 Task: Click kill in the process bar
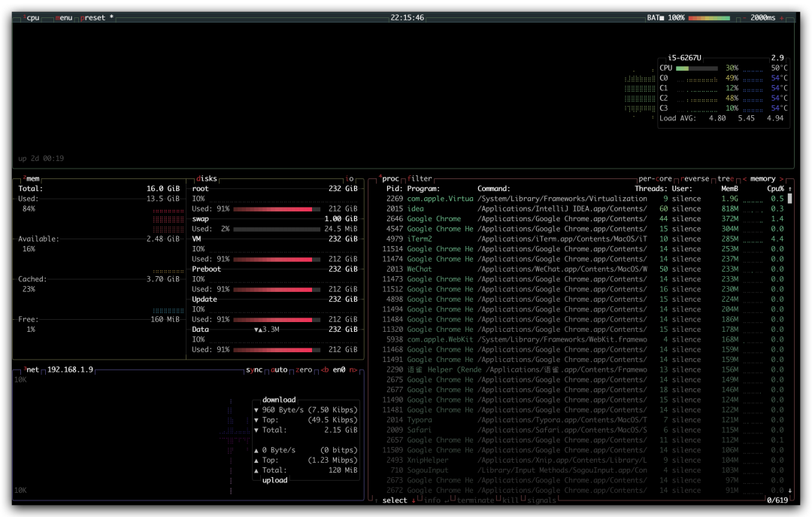[510, 500]
